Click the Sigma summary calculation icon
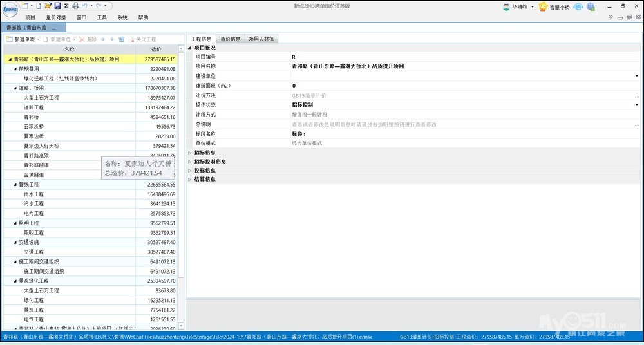This screenshot has width=644, height=345. coord(66,6)
